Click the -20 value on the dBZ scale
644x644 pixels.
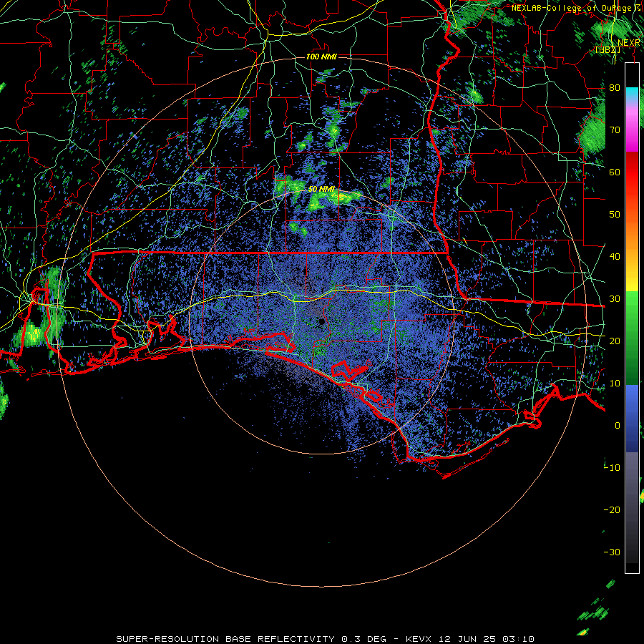point(612,509)
